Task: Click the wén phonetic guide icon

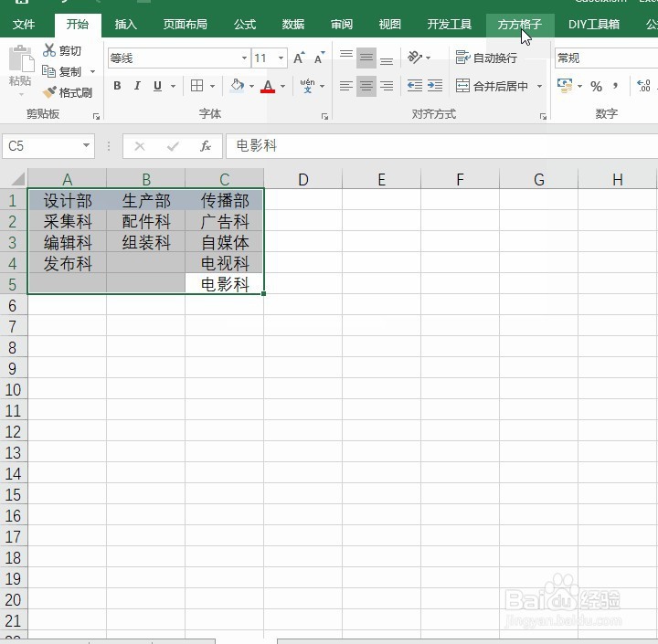Action: click(x=308, y=86)
